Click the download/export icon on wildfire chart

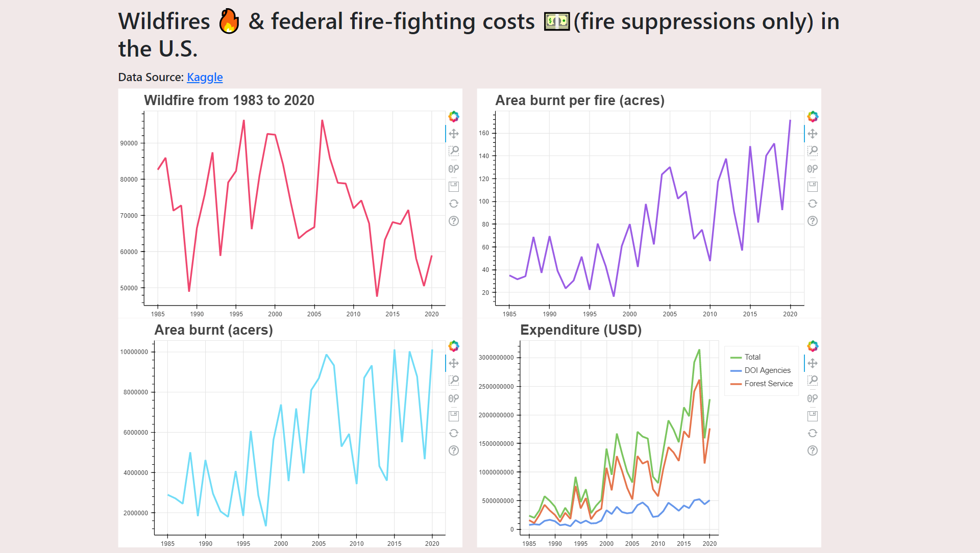point(454,187)
